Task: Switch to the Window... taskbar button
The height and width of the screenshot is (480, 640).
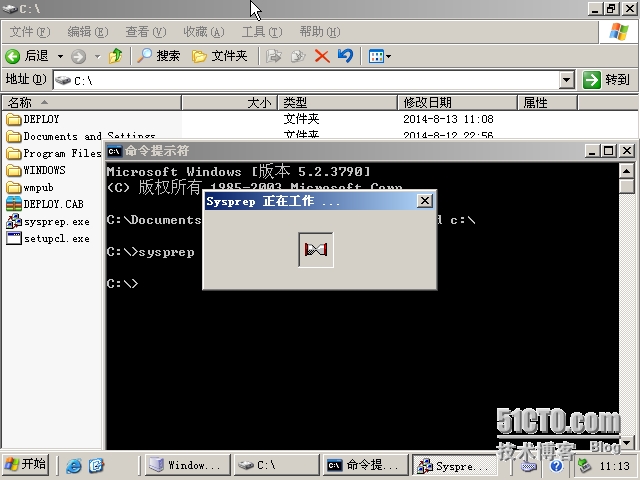Action: point(188,465)
